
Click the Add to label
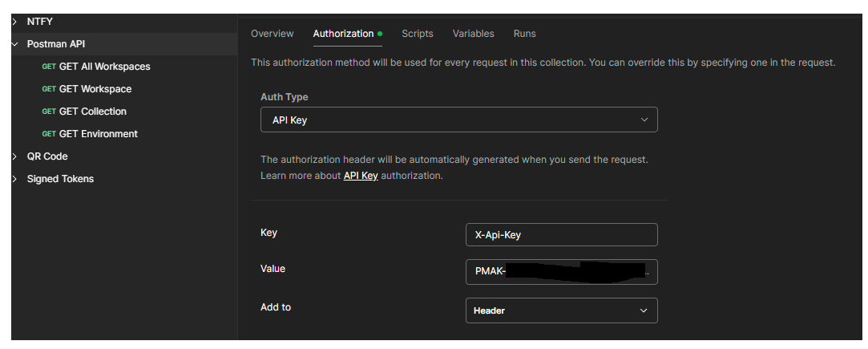[x=276, y=307]
